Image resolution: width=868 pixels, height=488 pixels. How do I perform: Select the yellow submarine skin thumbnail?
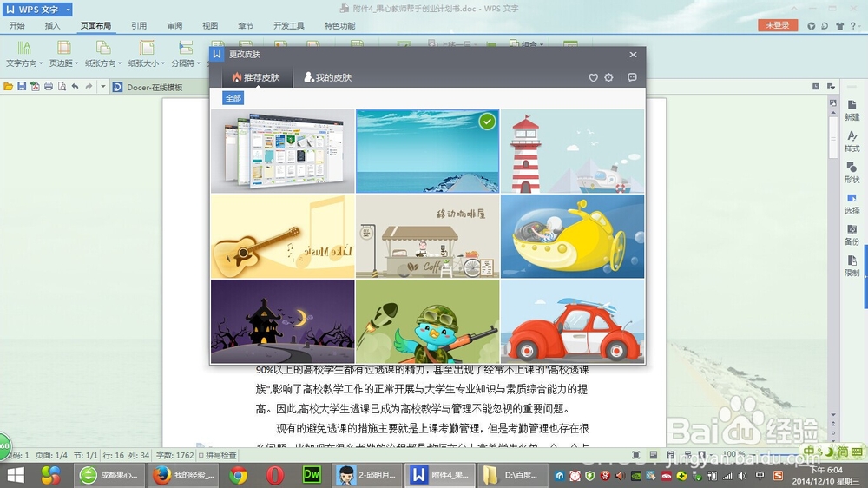tap(572, 236)
